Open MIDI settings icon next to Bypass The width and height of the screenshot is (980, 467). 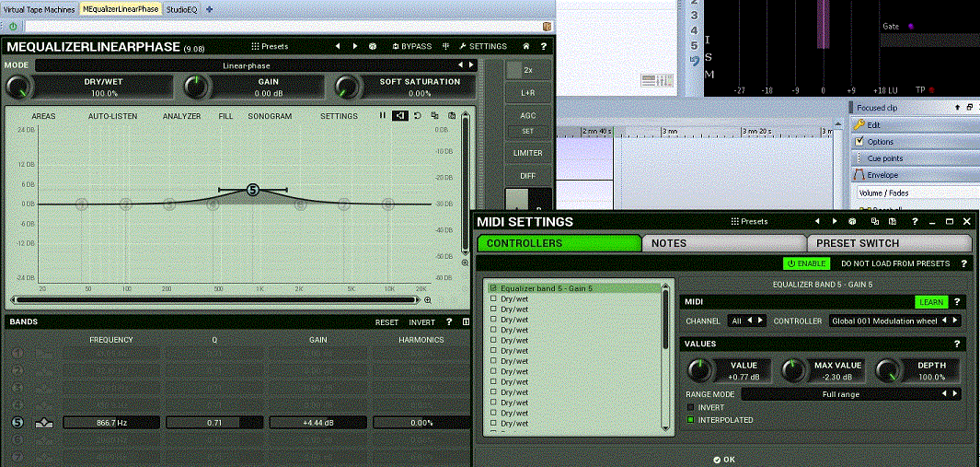point(446,46)
